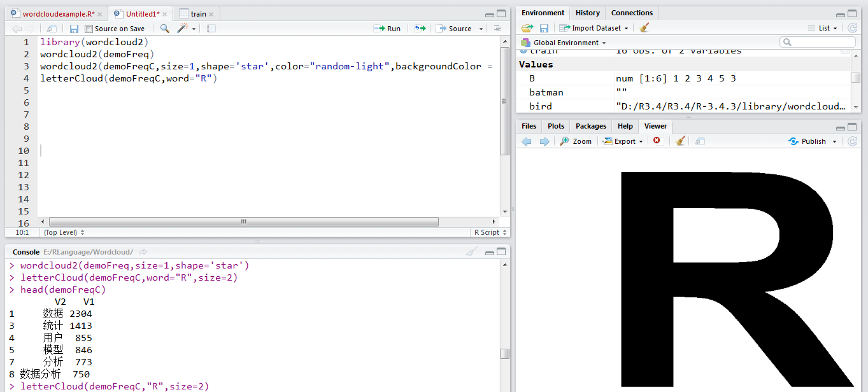
Task: Open the Export dropdown in Viewer
Action: click(623, 141)
